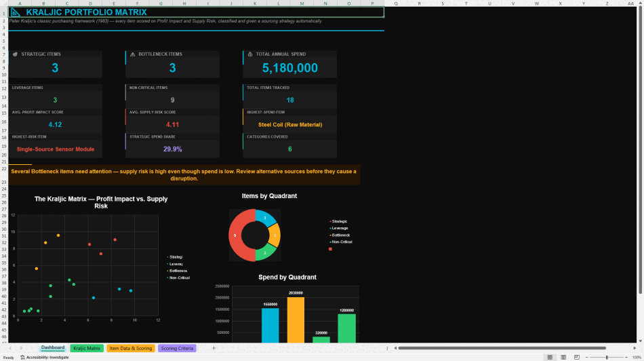Switch to Page Layout view icon
Image resolution: width=644 pixels, height=361 pixels.
click(563, 358)
